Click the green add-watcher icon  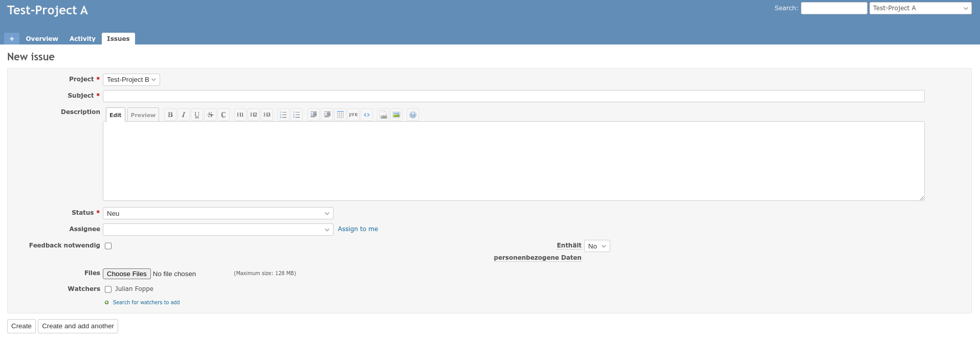click(107, 303)
